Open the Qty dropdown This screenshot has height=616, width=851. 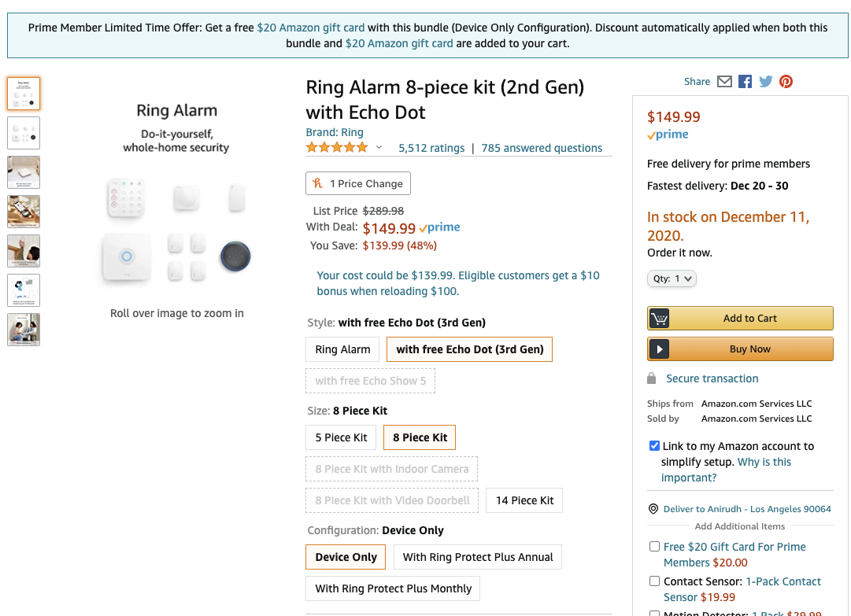[x=672, y=278]
